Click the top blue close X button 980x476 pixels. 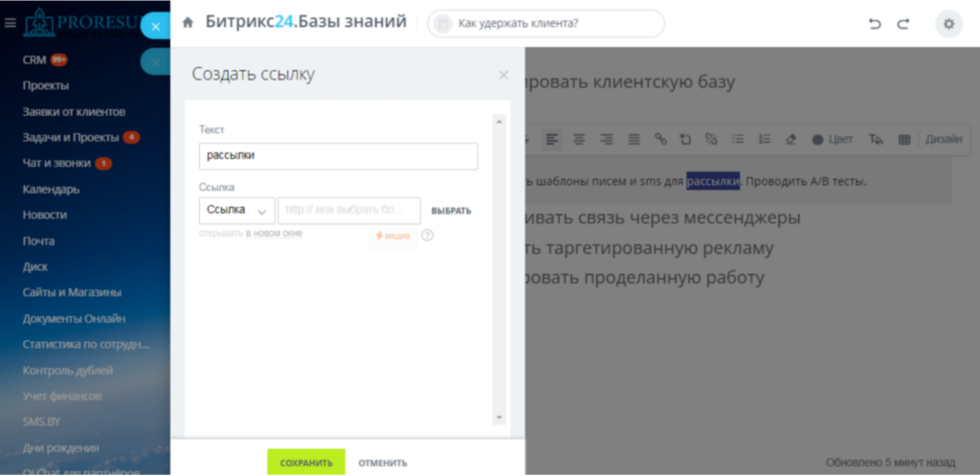click(x=156, y=26)
